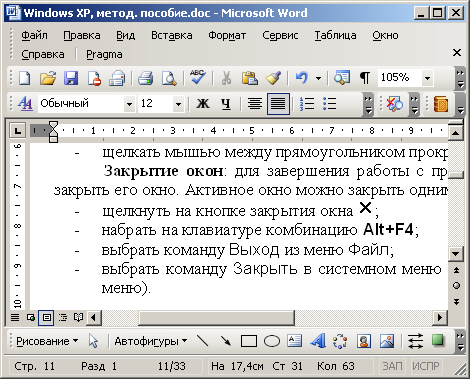The height and width of the screenshot is (379, 470).
Task: Open a file with the folder icon
Action: click(x=48, y=78)
